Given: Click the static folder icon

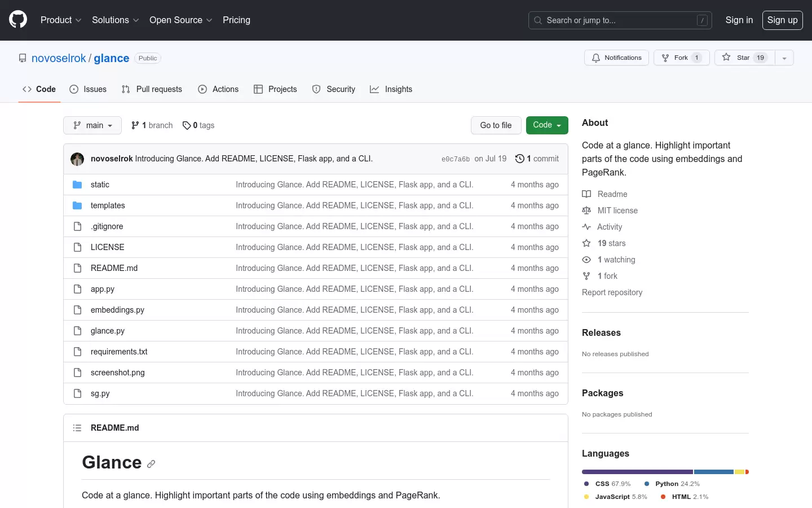Looking at the screenshot, I should coord(77,185).
